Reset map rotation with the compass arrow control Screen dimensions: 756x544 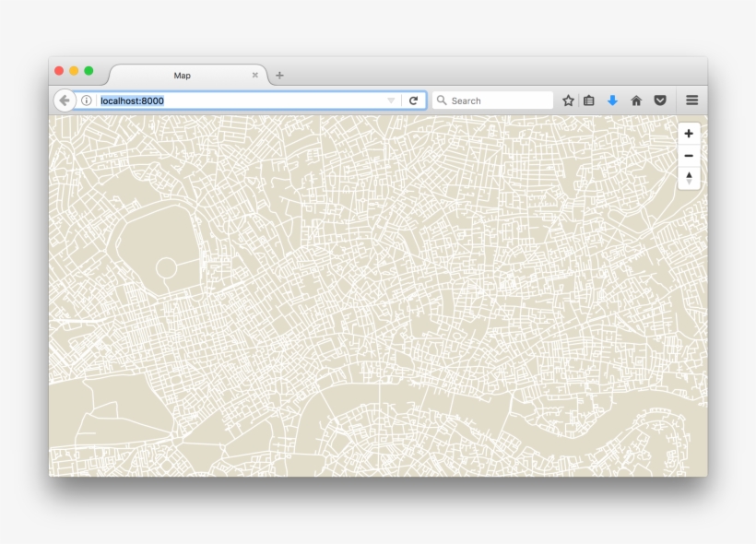689,176
